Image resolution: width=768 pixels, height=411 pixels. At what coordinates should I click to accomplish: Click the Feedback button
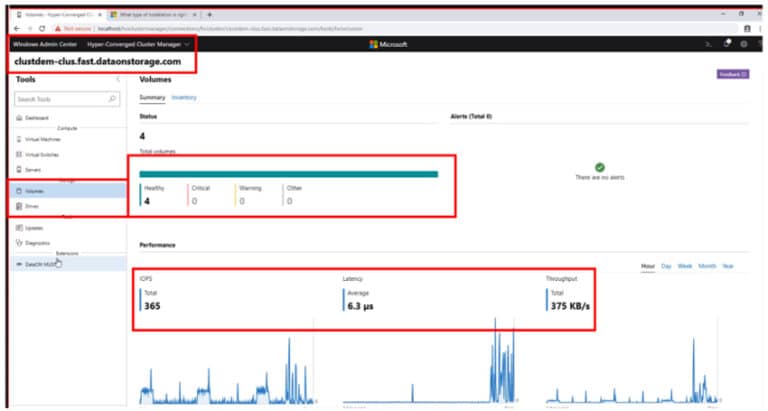(733, 74)
